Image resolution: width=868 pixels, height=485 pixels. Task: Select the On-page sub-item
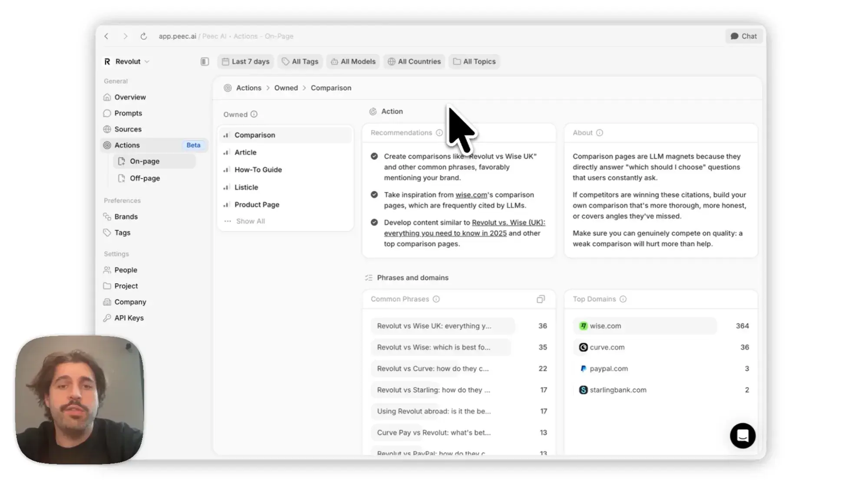click(x=154, y=161)
